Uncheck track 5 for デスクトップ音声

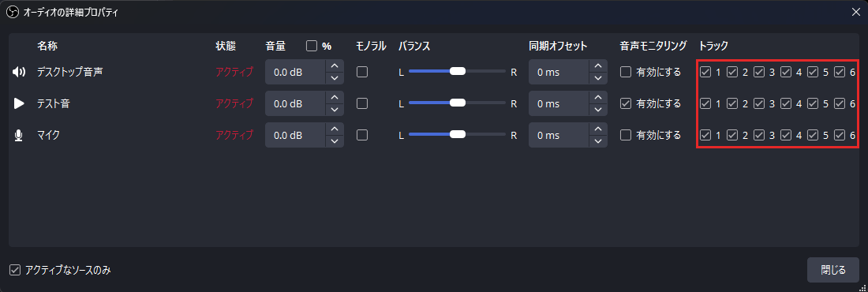coord(813,72)
